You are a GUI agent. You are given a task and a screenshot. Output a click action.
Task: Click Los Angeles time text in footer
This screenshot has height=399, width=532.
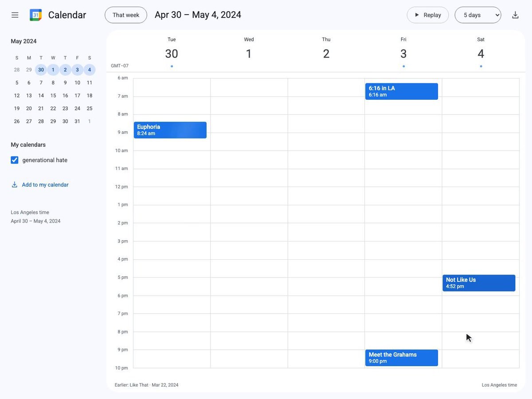pyautogui.click(x=499, y=385)
